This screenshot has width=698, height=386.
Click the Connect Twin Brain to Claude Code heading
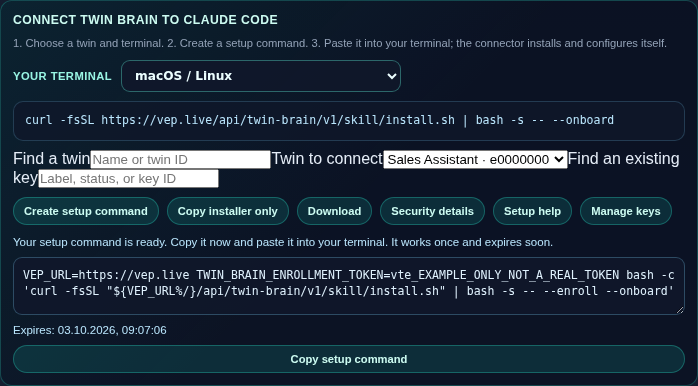pos(146,20)
